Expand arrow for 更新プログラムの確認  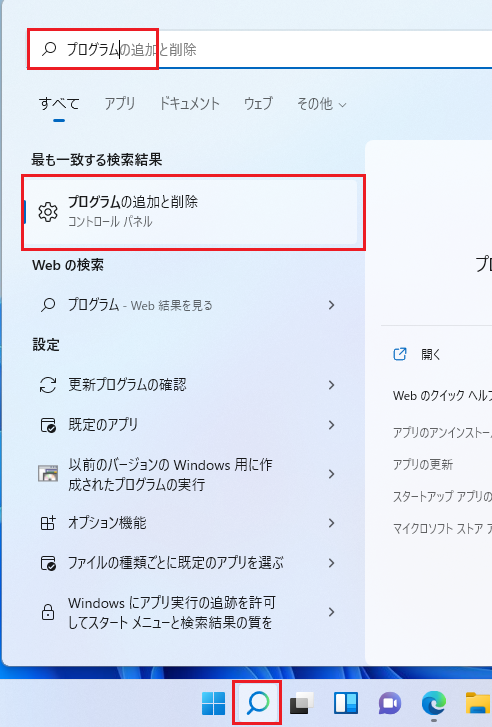tap(331, 385)
